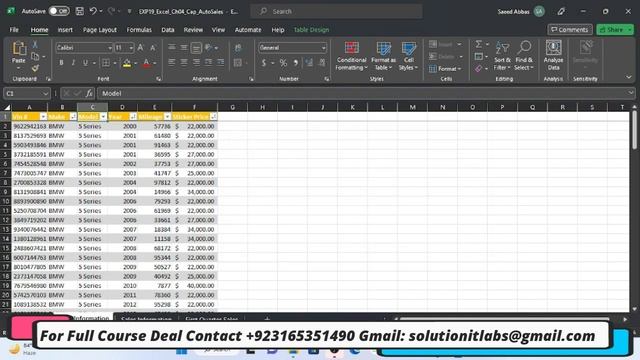Click the Wrap Text icon
This screenshot has width=640, height=360.
coord(238,48)
